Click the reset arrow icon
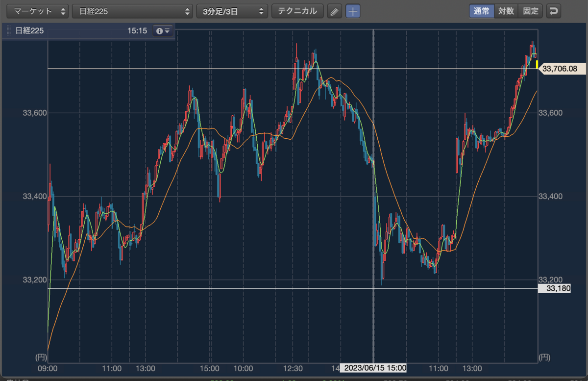Viewport: 588px width, 381px height. point(554,11)
